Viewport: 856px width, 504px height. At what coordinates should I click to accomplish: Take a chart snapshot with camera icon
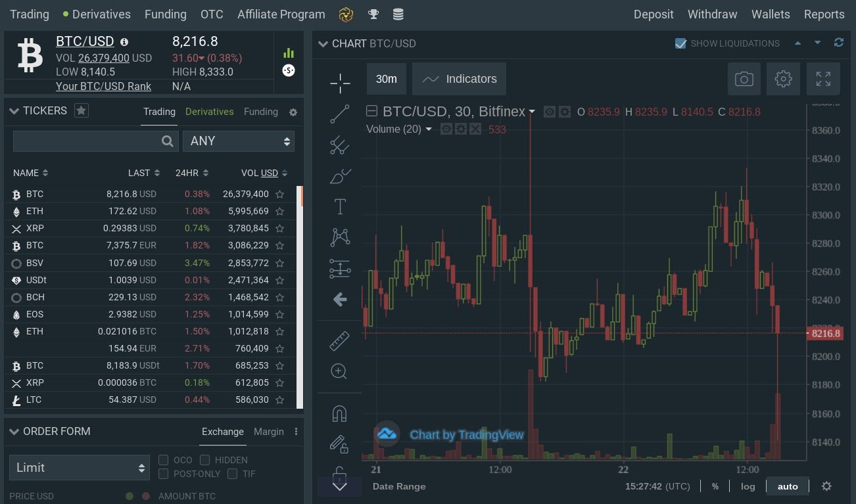click(744, 79)
